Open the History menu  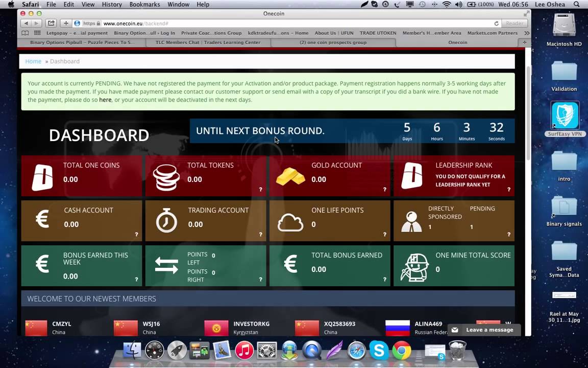tap(112, 5)
